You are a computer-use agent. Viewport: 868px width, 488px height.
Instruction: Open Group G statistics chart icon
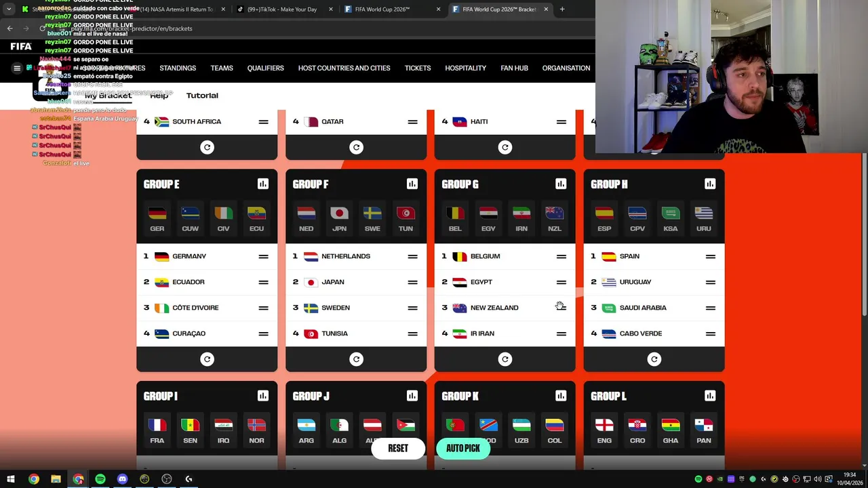(561, 184)
